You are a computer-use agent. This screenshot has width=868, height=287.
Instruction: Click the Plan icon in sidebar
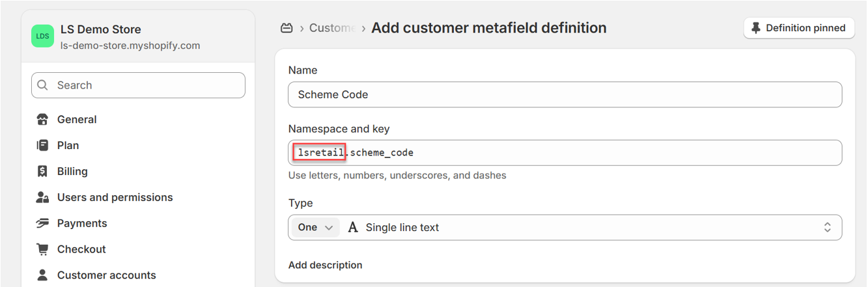click(42, 146)
